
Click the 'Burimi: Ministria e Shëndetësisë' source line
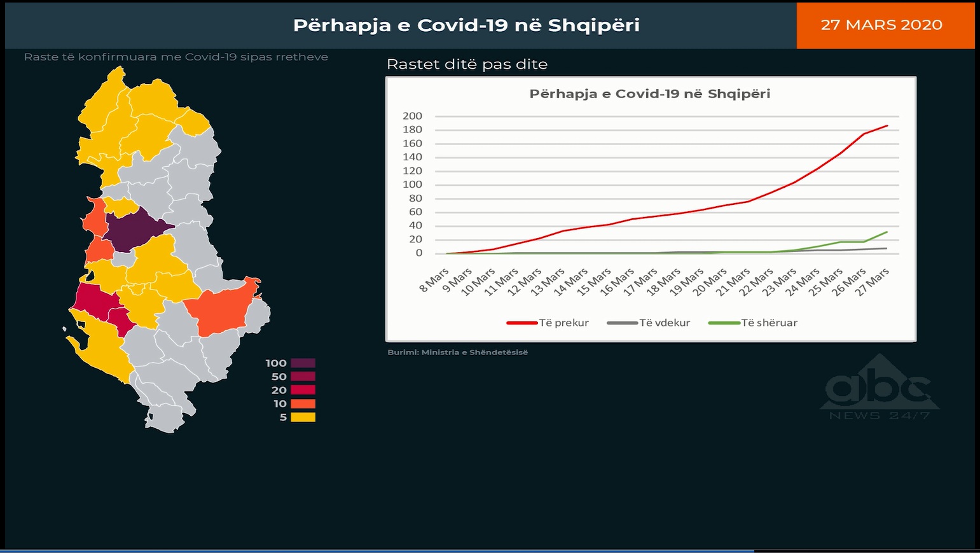coord(458,353)
